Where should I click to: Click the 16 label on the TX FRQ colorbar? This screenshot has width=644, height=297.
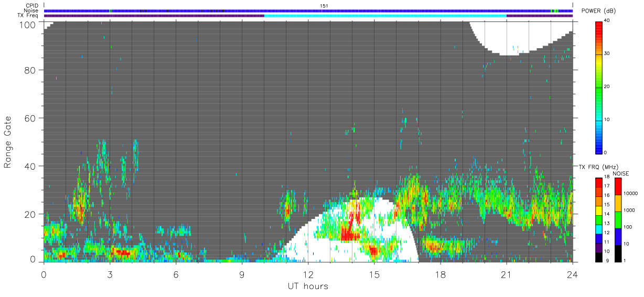[607, 195]
